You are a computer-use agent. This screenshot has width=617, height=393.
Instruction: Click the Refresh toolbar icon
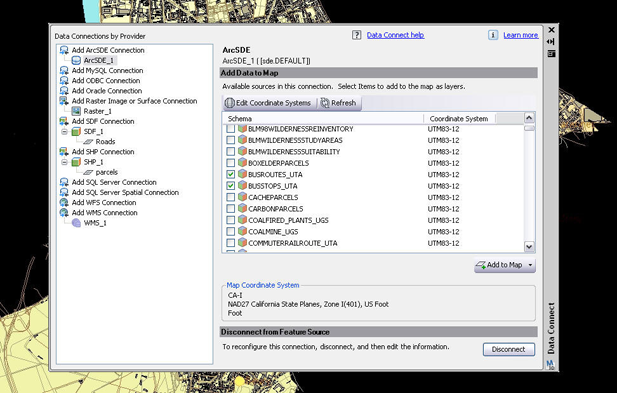tap(325, 103)
